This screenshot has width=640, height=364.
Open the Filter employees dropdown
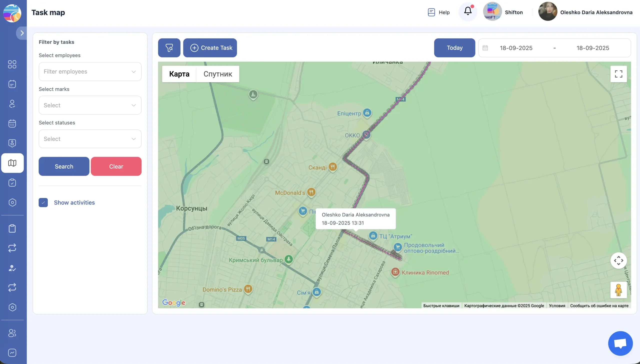coord(90,72)
